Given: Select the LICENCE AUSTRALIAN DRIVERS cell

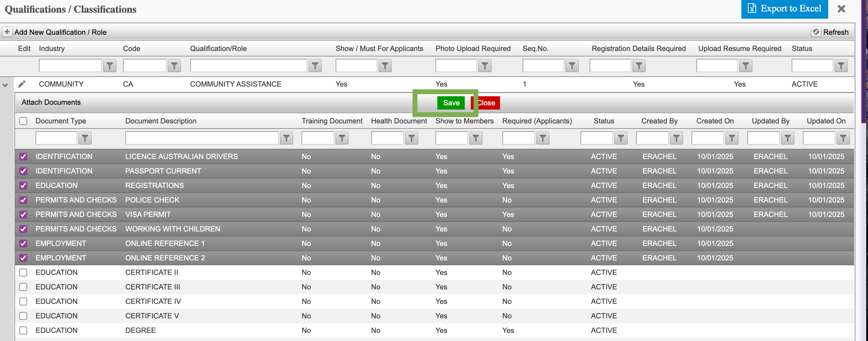Looking at the screenshot, I should pyautogui.click(x=181, y=157).
